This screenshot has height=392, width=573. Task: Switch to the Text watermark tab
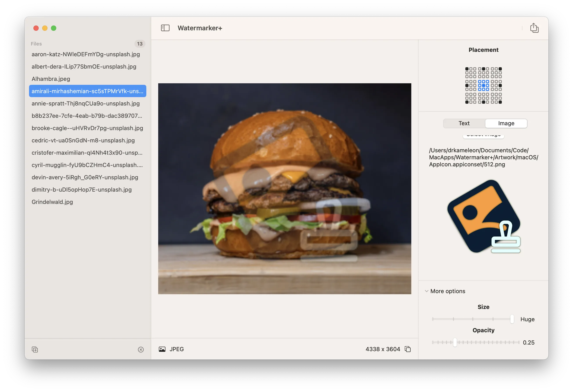(464, 123)
